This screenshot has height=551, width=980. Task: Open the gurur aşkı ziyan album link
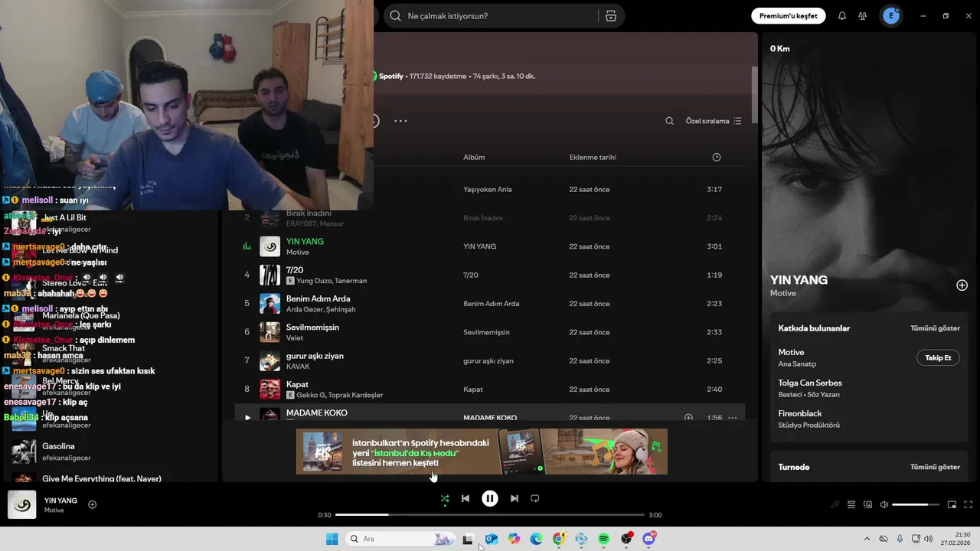tap(488, 360)
